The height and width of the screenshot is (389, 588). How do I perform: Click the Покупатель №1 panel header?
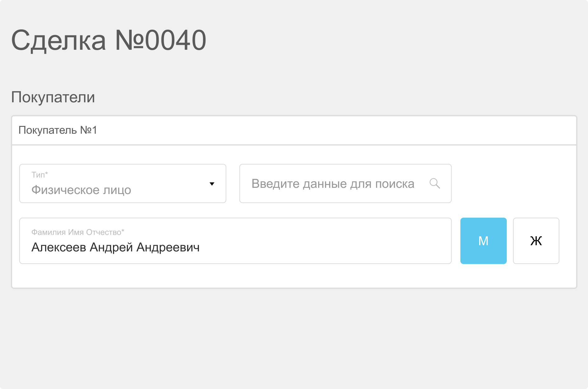[x=294, y=130]
